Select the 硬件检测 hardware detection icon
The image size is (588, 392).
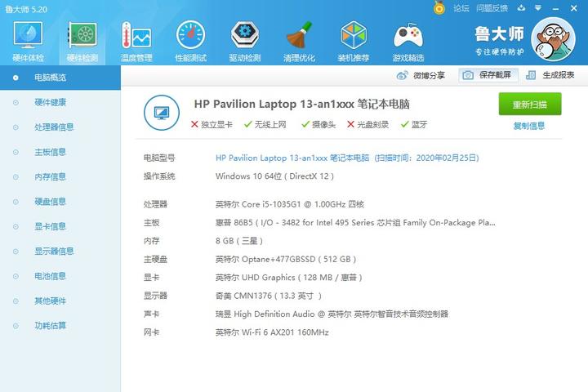click(82, 42)
